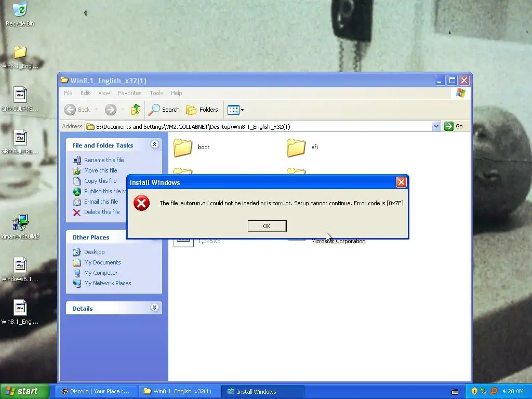Select first GRMCULFRE... desktop file icon
This screenshot has width=532, height=399.
point(20,99)
